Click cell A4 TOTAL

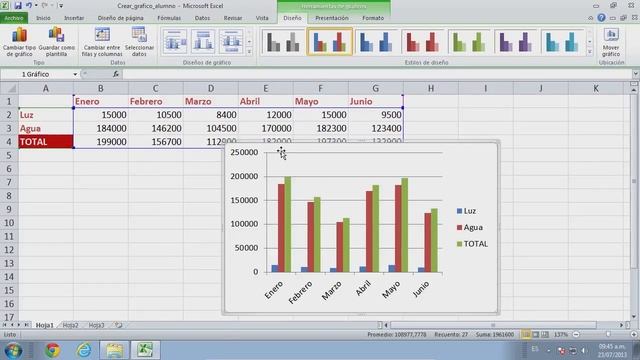(x=46, y=142)
